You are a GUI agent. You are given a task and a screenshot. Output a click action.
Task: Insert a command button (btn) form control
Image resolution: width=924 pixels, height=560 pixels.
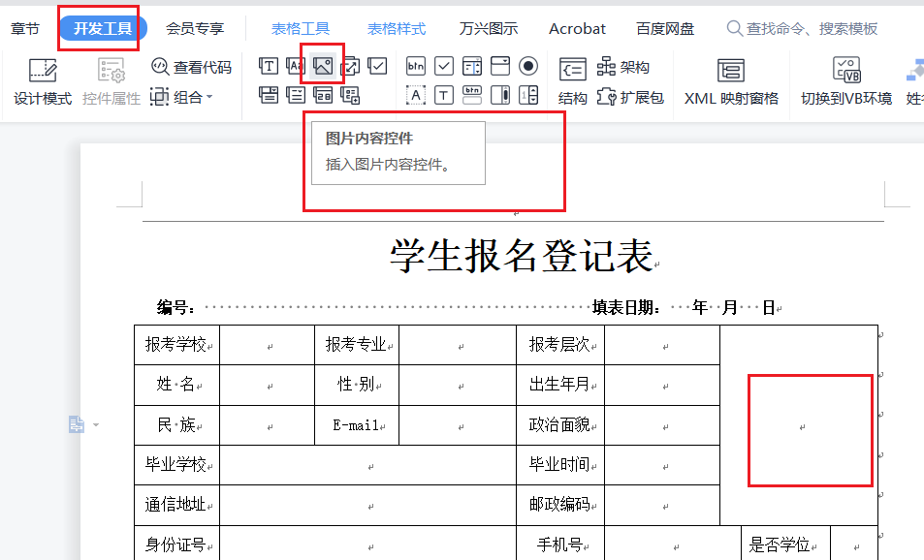pos(416,67)
